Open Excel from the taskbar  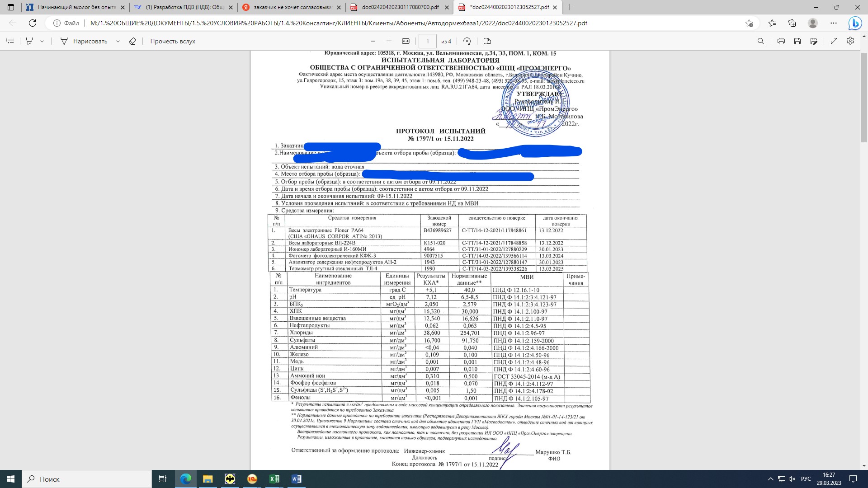[x=274, y=479]
